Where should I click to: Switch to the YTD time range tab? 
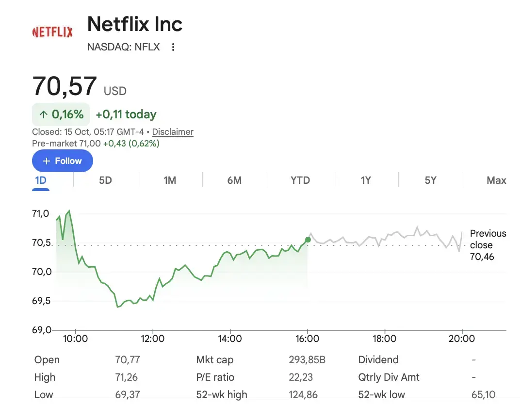click(300, 180)
